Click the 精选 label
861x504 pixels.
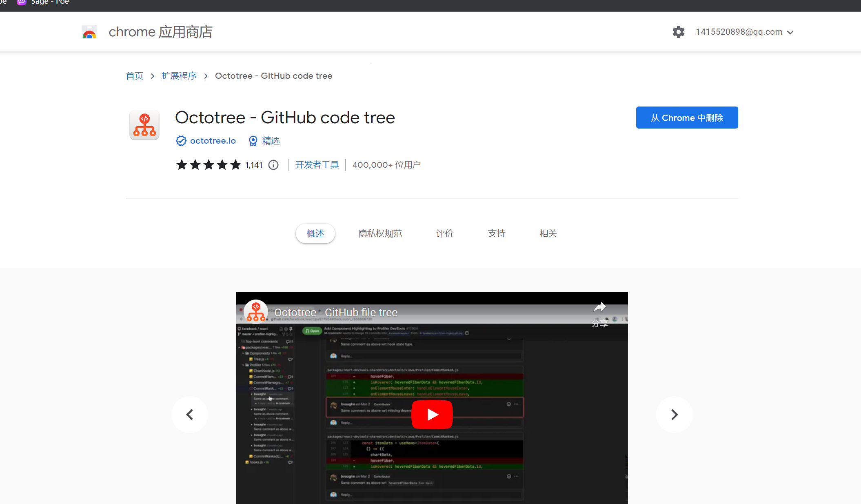(271, 141)
